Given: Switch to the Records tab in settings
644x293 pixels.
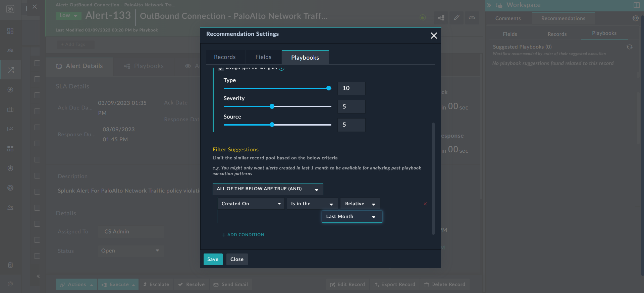Looking at the screenshot, I should [x=225, y=57].
